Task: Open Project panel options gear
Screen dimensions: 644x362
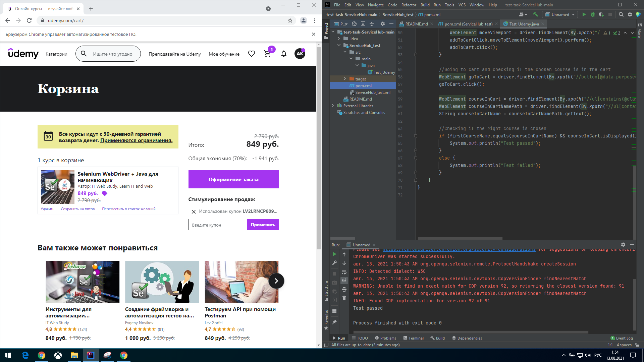Action: [x=383, y=24]
